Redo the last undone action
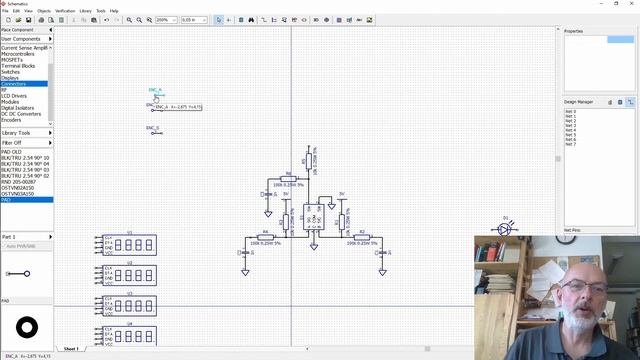The height and width of the screenshot is (360, 640). click(116, 20)
